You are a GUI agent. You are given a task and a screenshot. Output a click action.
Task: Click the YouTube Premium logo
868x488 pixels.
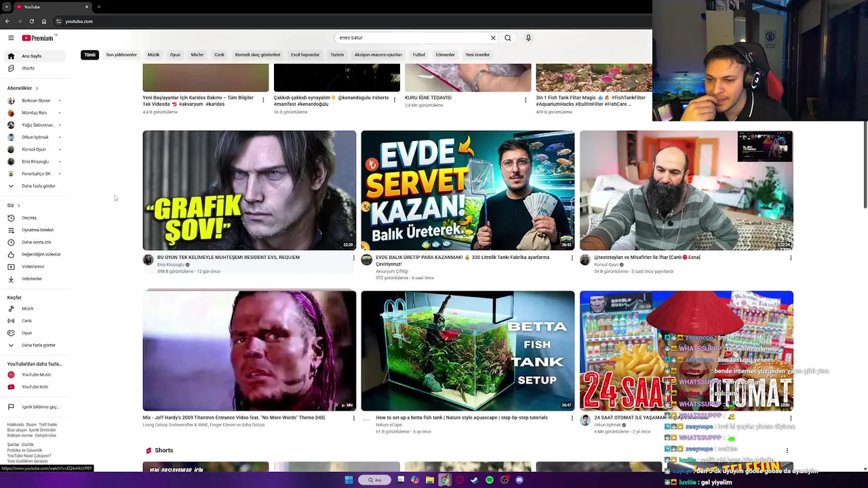tap(39, 38)
